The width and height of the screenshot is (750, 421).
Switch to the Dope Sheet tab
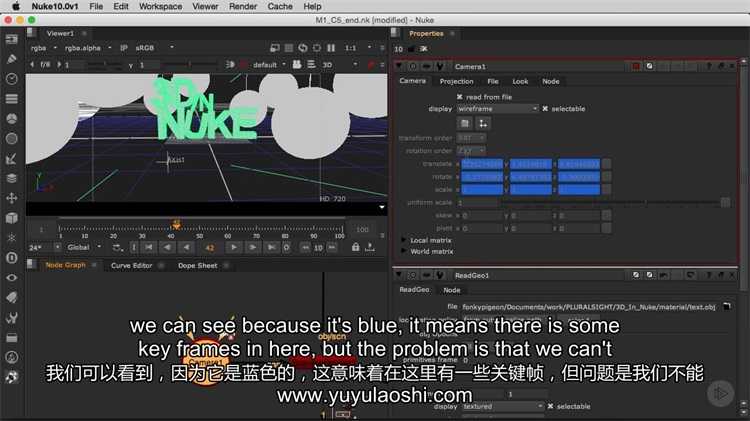pos(198,265)
